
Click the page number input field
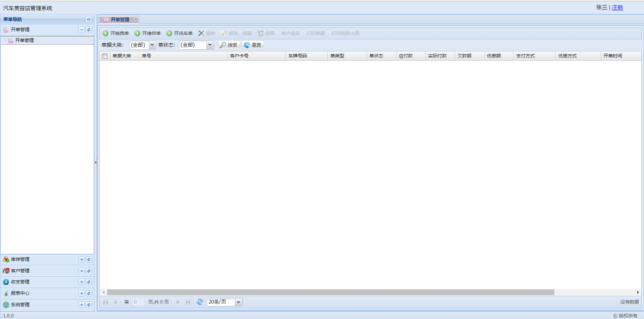pos(138,302)
